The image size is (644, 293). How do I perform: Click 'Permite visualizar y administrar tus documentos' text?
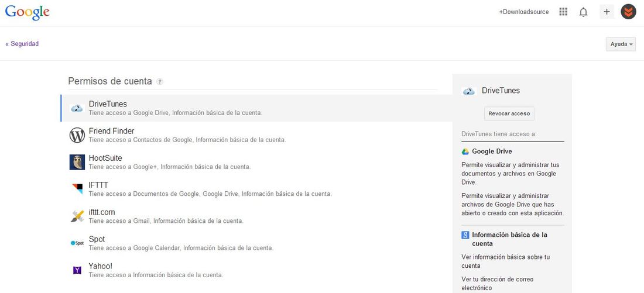click(511, 174)
